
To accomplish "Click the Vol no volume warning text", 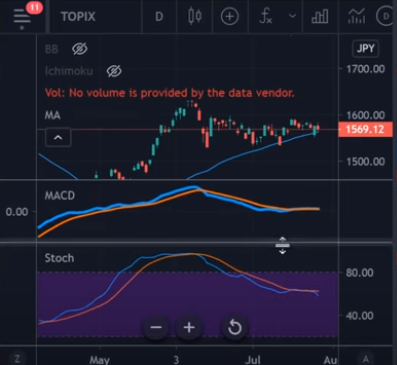I will [x=169, y=93].
